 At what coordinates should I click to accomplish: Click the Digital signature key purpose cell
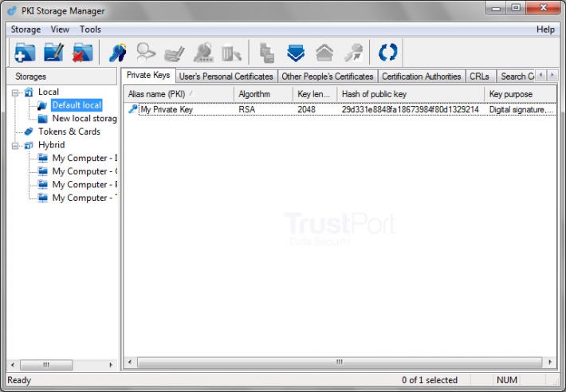pos(521,109)
